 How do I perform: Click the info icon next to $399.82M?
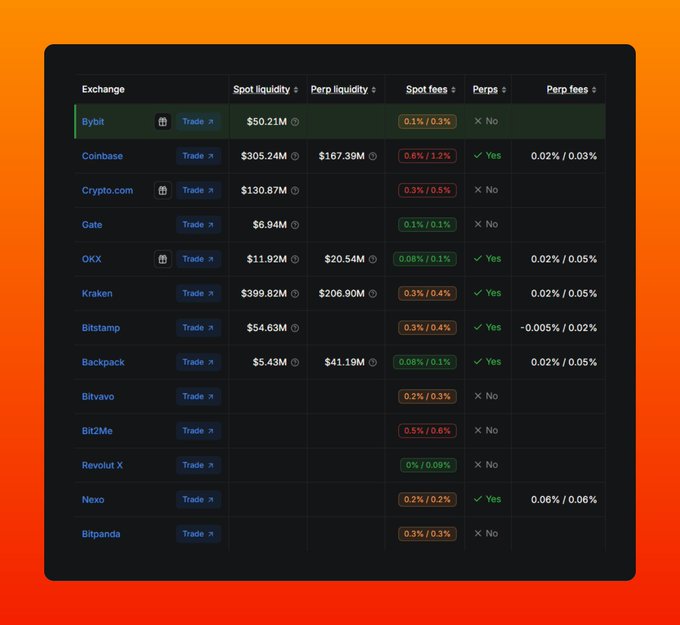[295, 294]
